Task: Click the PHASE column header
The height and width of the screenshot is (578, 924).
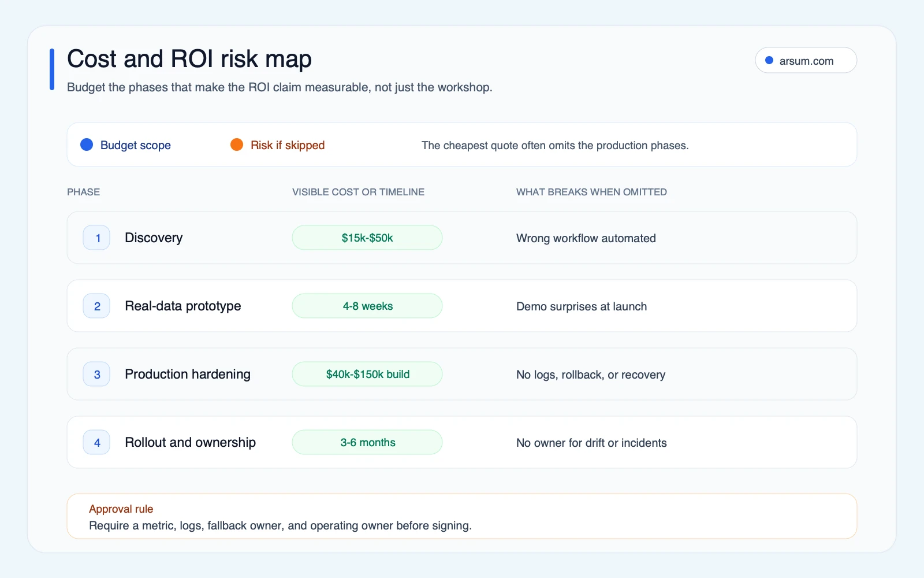Action: pos(84,192)
